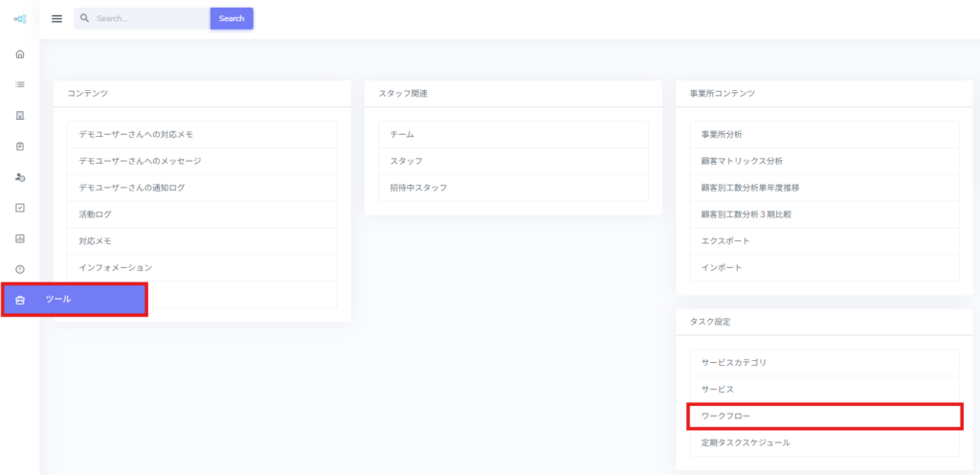This screenshot has height=475, width=980.
Task: Select the user-with-clock icon in sidebar
Action: click(20, 177)
